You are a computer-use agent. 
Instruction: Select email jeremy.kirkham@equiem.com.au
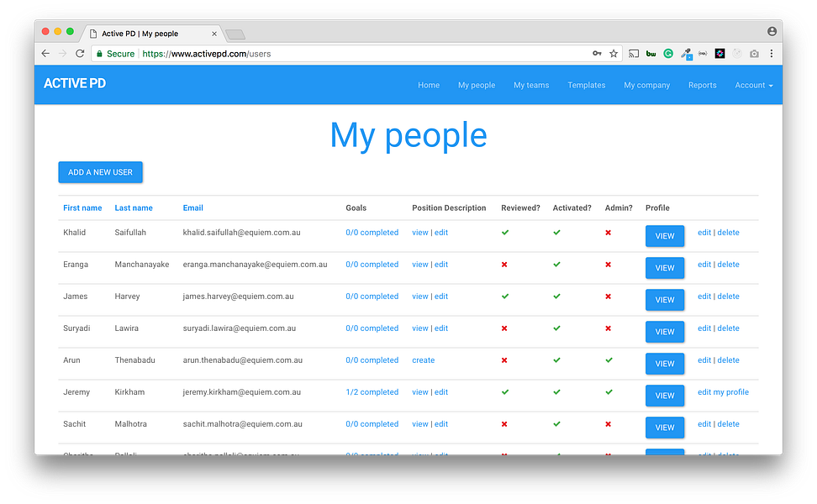[x=242, y=392]
